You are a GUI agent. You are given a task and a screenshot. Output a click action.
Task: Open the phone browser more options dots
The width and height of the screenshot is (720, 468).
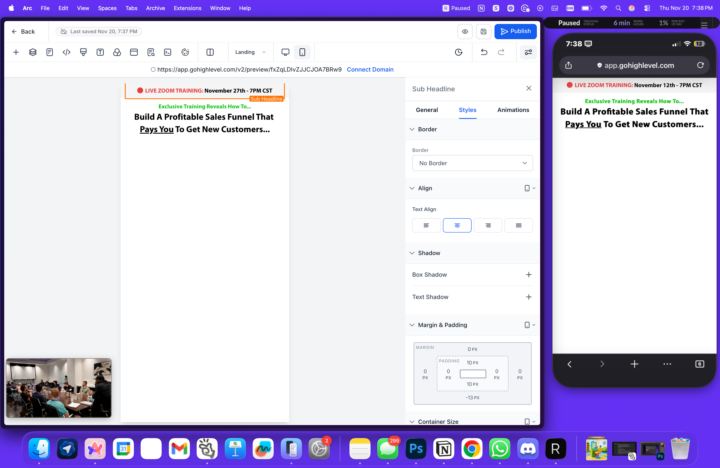pyautogui.click(x=667, y=364)
